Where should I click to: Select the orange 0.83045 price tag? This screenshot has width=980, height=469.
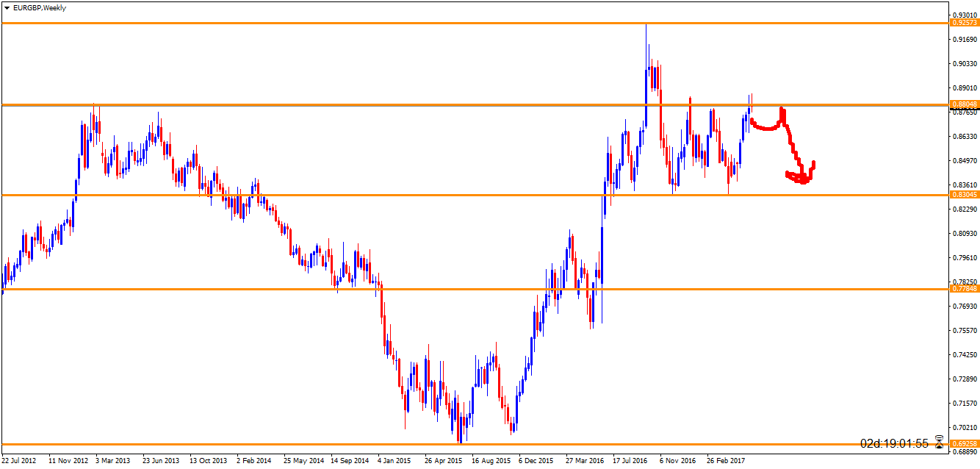coord(965,195)
